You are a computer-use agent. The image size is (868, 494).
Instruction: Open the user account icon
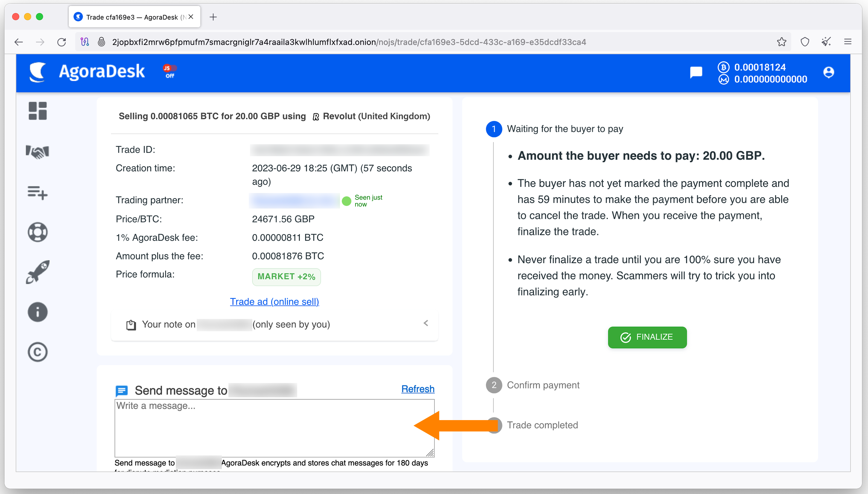pyautogui.click(x=829, y=72)
